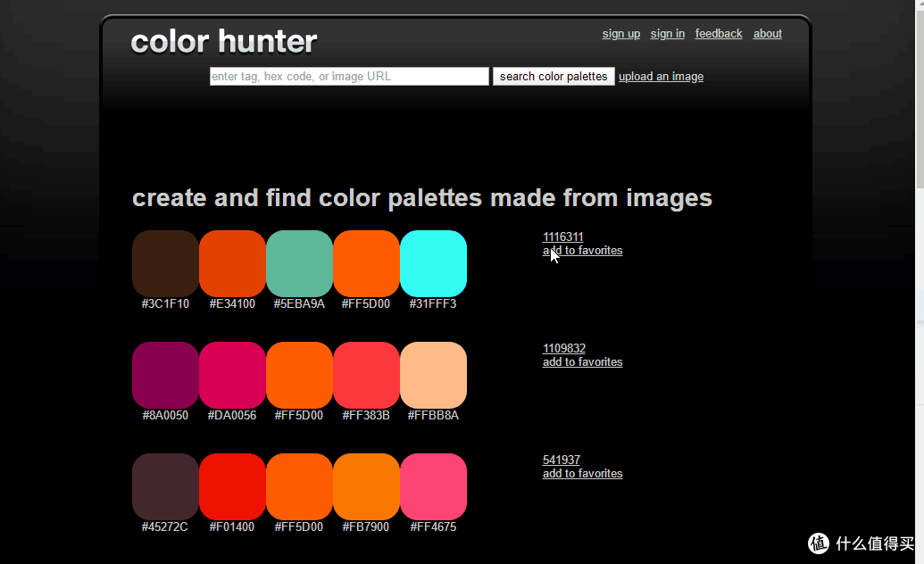Select the purple #8A0050 swatch
Screen dimensions: 924x564
click(x=165, y=375)
